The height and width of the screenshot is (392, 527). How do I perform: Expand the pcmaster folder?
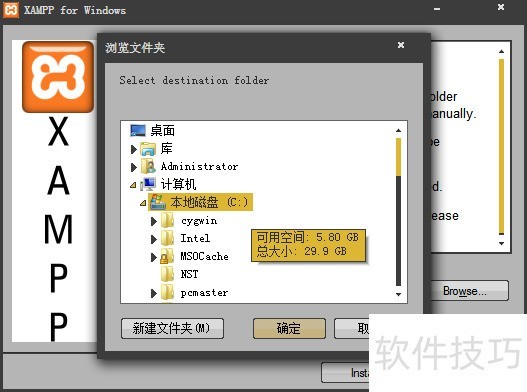pos(154,293)
